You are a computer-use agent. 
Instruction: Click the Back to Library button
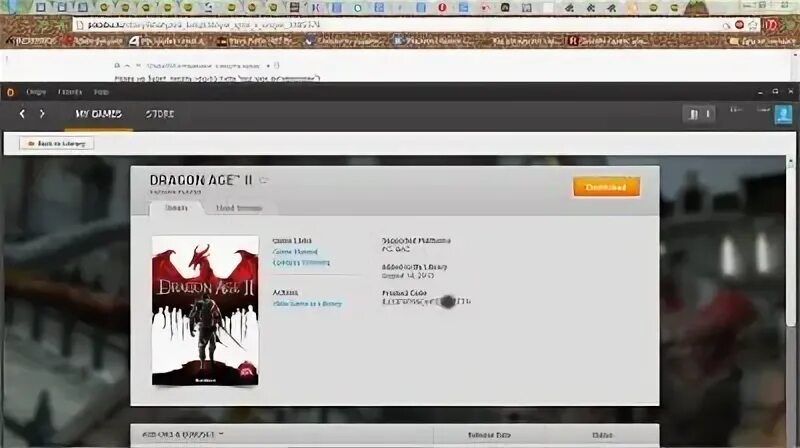pos(57,144)
